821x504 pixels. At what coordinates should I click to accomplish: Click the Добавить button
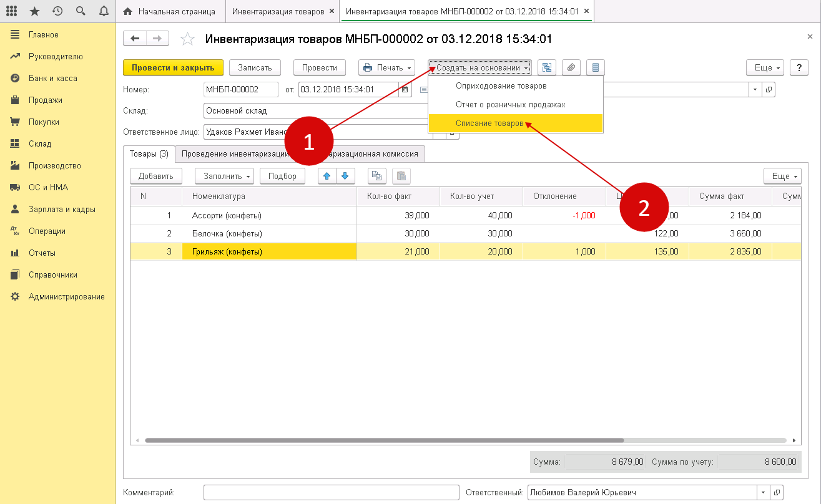(156, 176)
